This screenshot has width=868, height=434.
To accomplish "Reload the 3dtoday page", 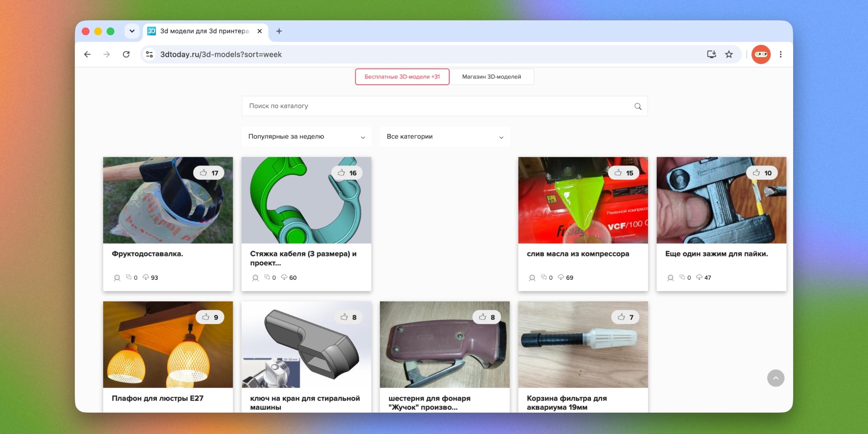I will [126, 54].
